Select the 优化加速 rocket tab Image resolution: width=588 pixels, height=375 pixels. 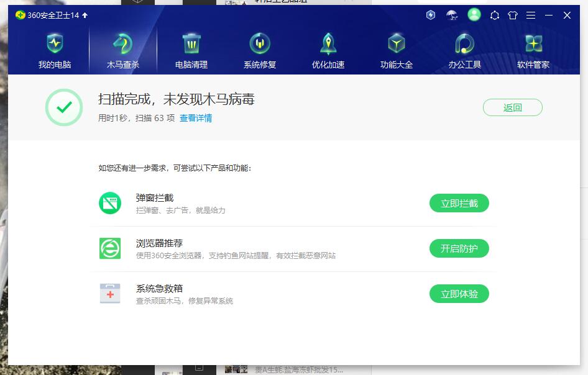pyautogui.click(x=328, y=51)
